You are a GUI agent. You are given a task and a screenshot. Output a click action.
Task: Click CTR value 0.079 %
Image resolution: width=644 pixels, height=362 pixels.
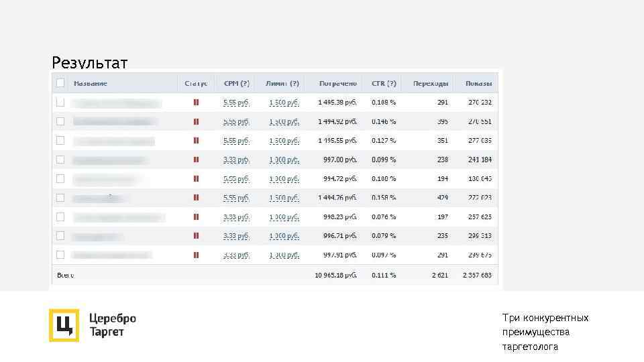[x=384, y=235]
